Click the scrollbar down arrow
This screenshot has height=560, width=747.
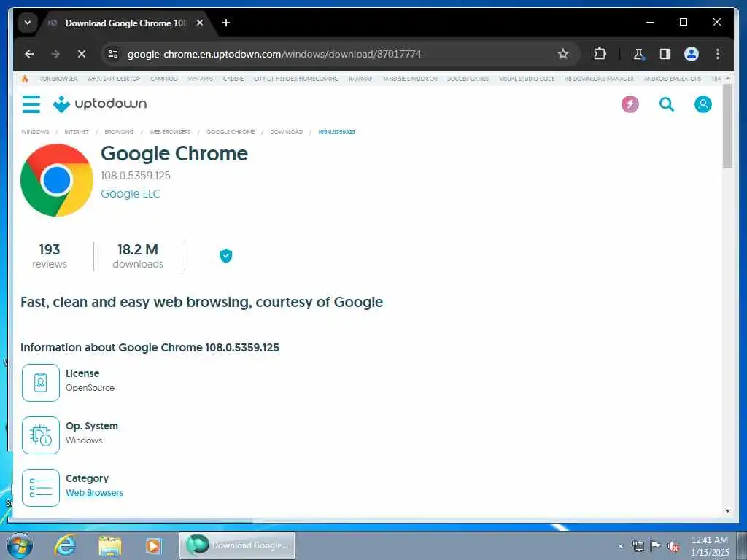click(727, 511)
